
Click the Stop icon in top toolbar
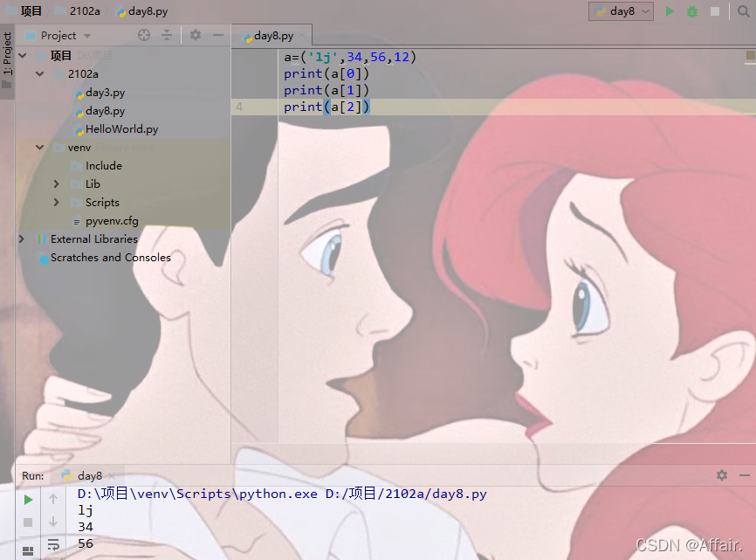pos(715,11)
